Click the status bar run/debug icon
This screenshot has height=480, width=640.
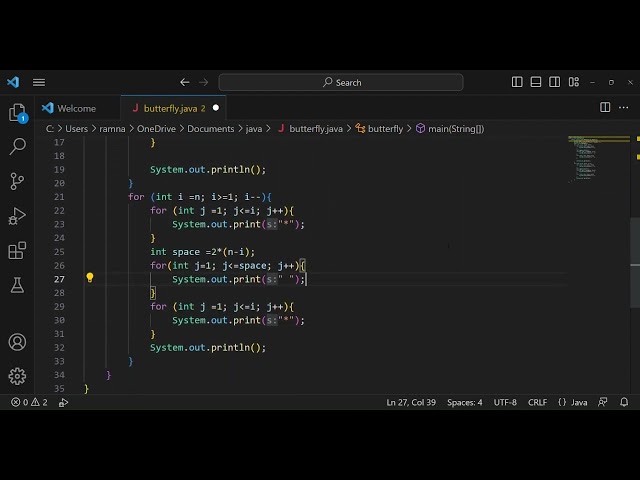pos(63,403)
